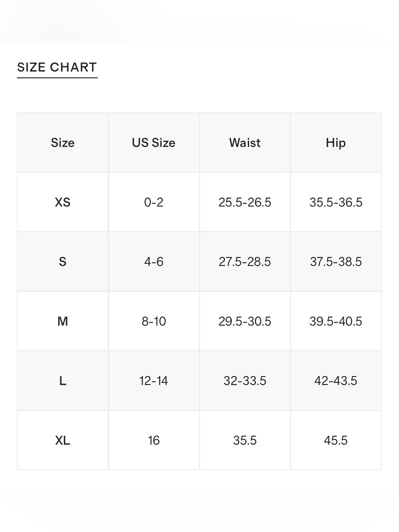Screen dimensions: 399x532
Task: Select the XS size cell
Action: click(x=63, y=202)
